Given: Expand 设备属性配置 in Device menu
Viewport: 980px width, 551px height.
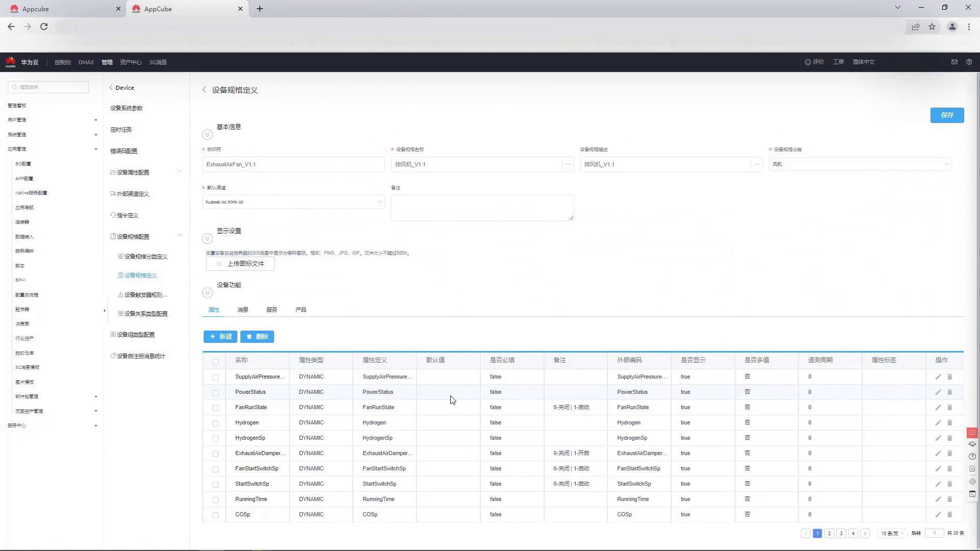Looking at the screenshot, I should tap(179, 172).
